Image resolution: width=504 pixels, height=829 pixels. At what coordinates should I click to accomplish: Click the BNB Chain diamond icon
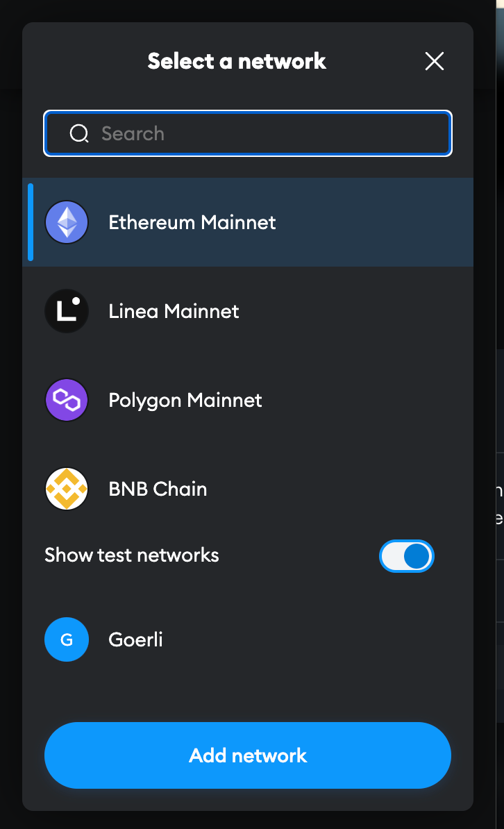click(x=66, y=489)
